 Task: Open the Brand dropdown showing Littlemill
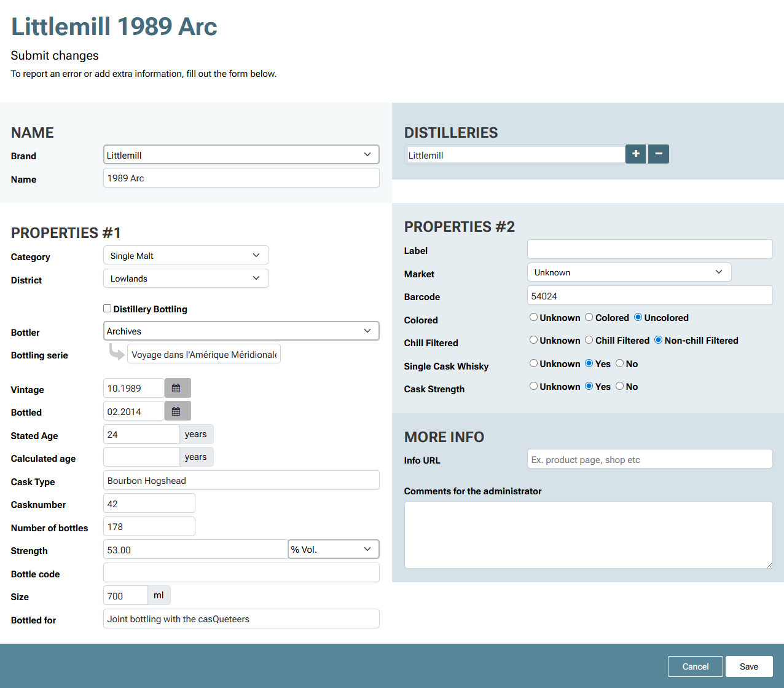(241, 154)
